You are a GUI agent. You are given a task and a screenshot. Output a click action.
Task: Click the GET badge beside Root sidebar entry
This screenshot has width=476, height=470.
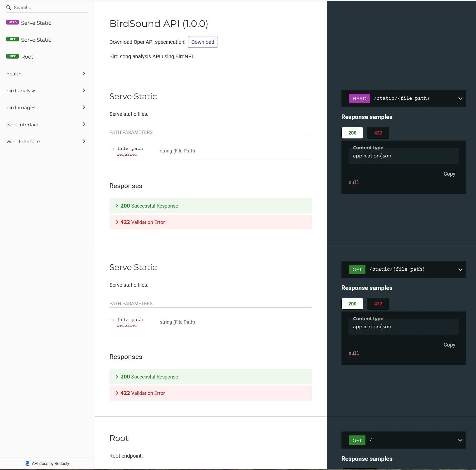coord(12,56)
